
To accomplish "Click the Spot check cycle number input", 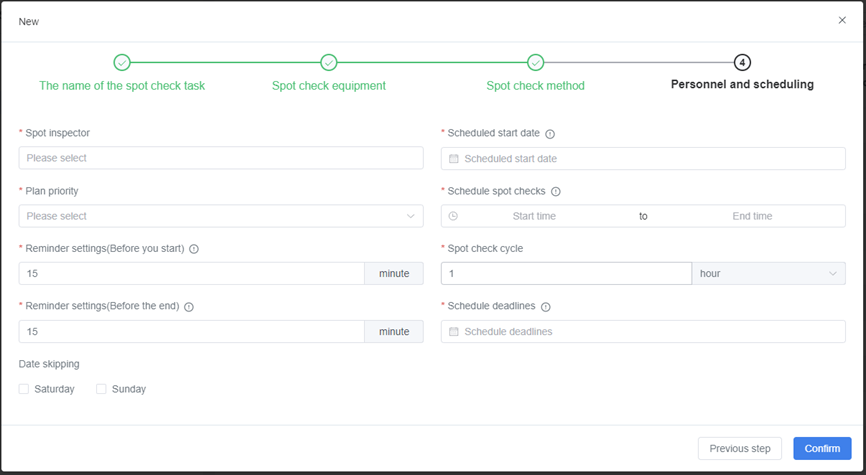I will click(565, 274).
